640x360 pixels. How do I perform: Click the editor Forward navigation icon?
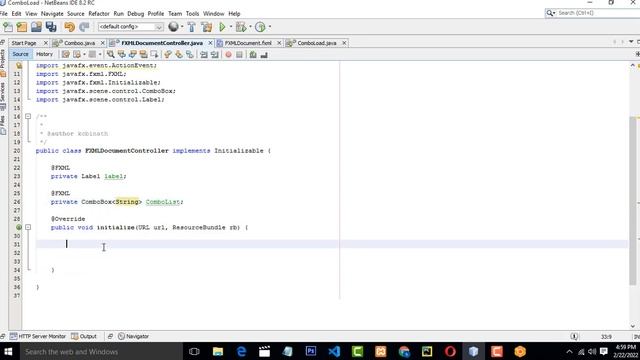tap(92, 55)
